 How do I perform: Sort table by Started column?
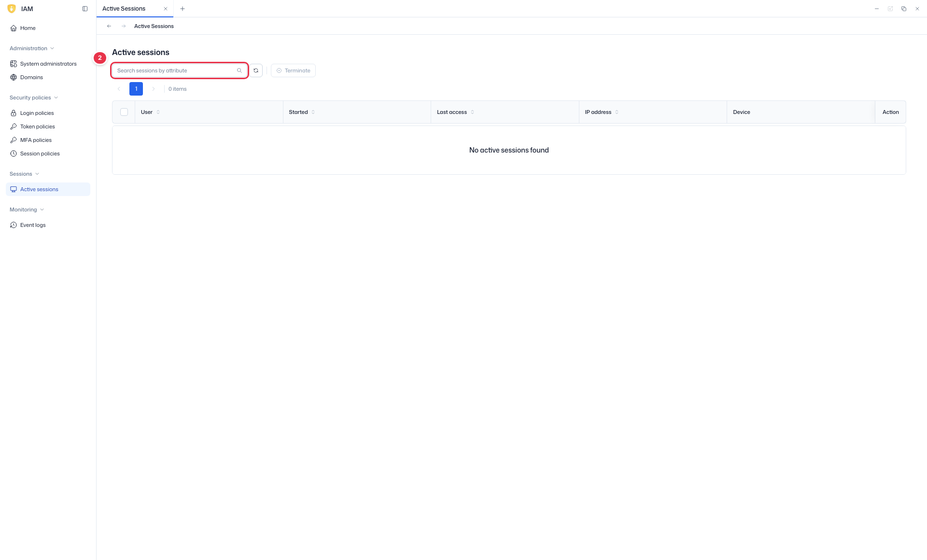[313, 112]
